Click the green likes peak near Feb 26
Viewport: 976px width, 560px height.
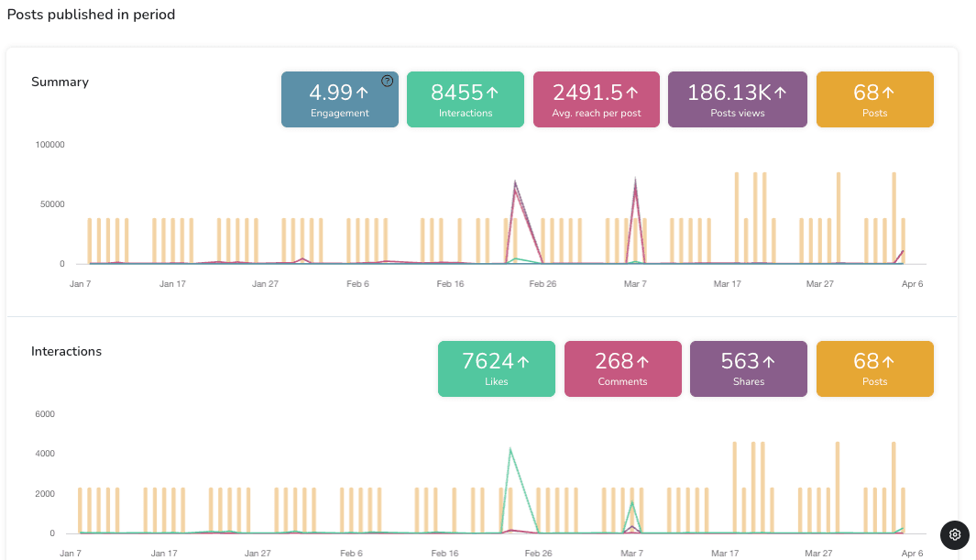[x=510, y=449]
